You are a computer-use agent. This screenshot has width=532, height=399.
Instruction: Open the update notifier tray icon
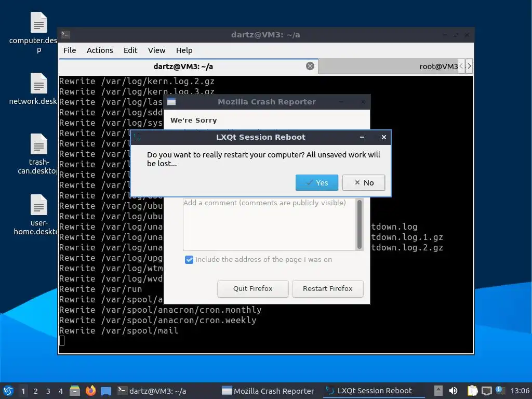tap(500, 390)
